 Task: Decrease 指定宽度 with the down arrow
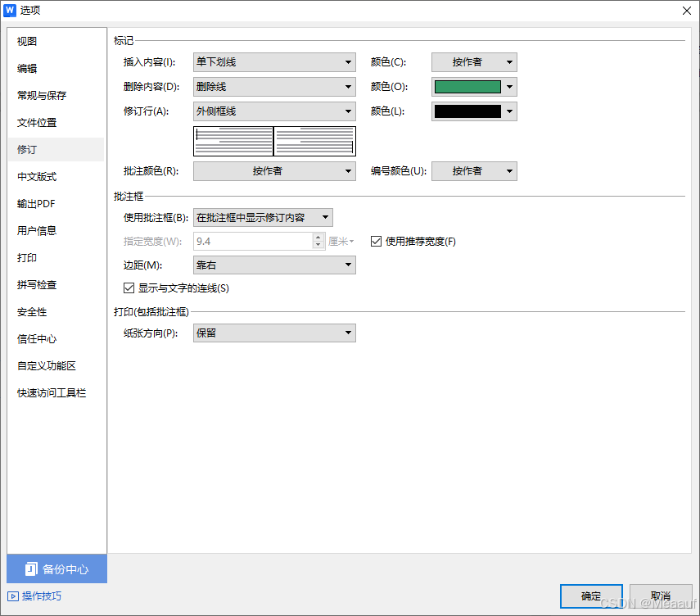(x=318, y=245)
